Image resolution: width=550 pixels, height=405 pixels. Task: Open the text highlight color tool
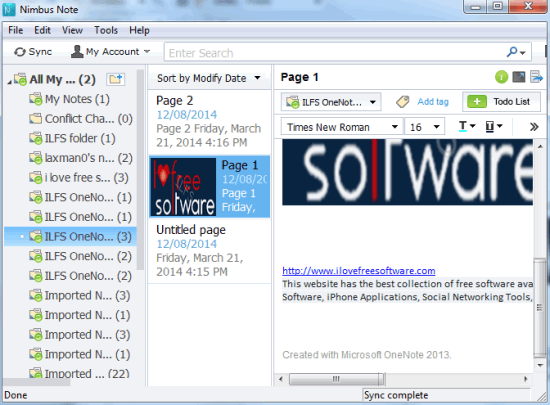(490, 126)
